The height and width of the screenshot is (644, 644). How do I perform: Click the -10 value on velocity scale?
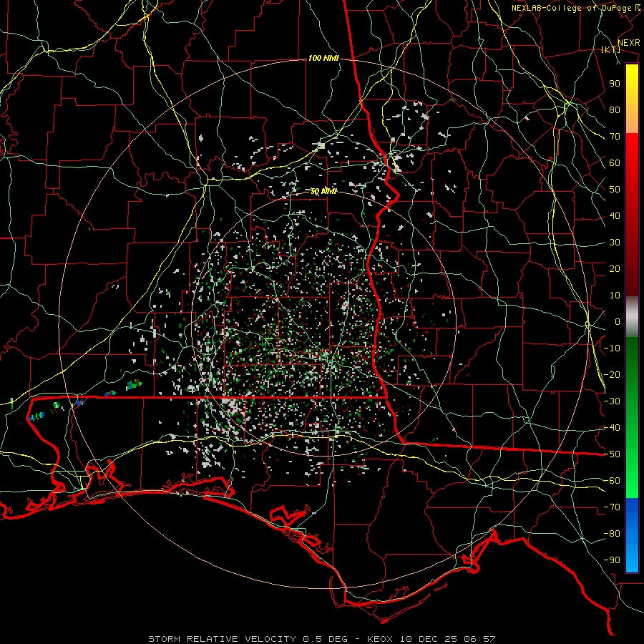tap(612, 348)
